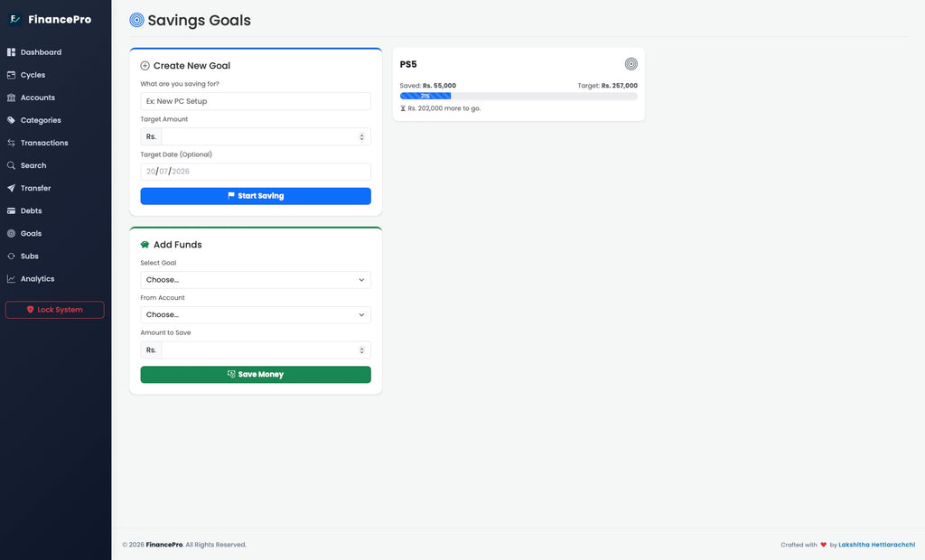Viewport: 925px width, 560px height.
Task: Click the Transfer paper-plane icon
Action: [x=11, y=188]
